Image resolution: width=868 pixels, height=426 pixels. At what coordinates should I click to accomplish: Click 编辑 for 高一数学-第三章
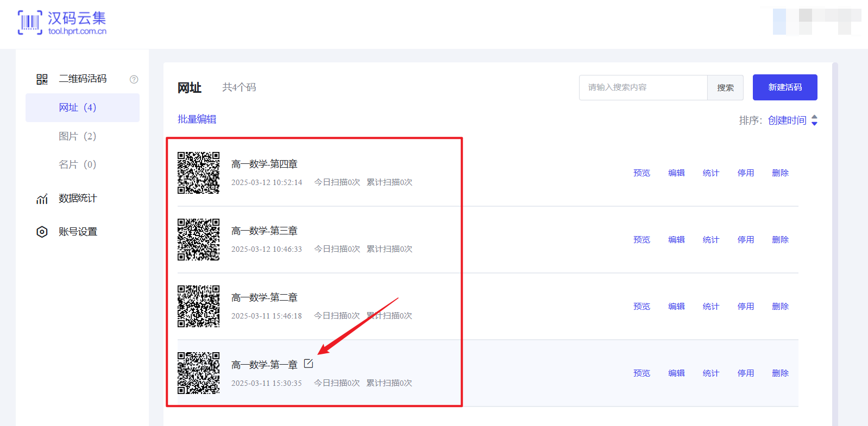click(676, 240)
